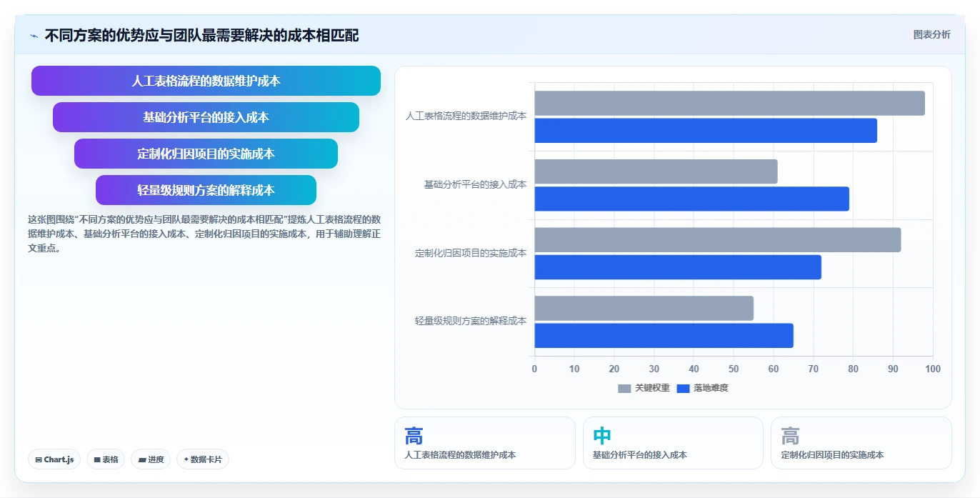Image resolution: width=980 pixels, height=498 pixels.
Task: Click the chart axis label 基础分析平台的接入成本
Action: coord(475,184)
